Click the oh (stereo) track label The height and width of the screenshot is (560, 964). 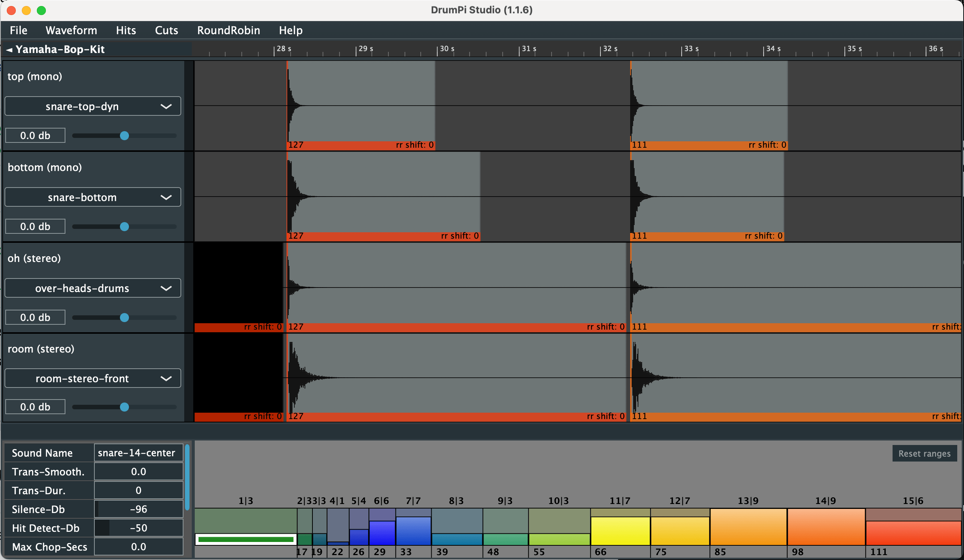(34, 258)
